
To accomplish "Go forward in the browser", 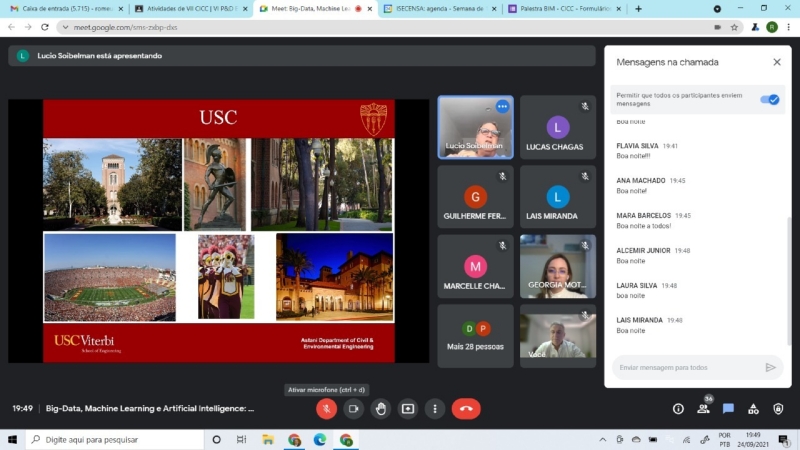I will coord(28,27).
